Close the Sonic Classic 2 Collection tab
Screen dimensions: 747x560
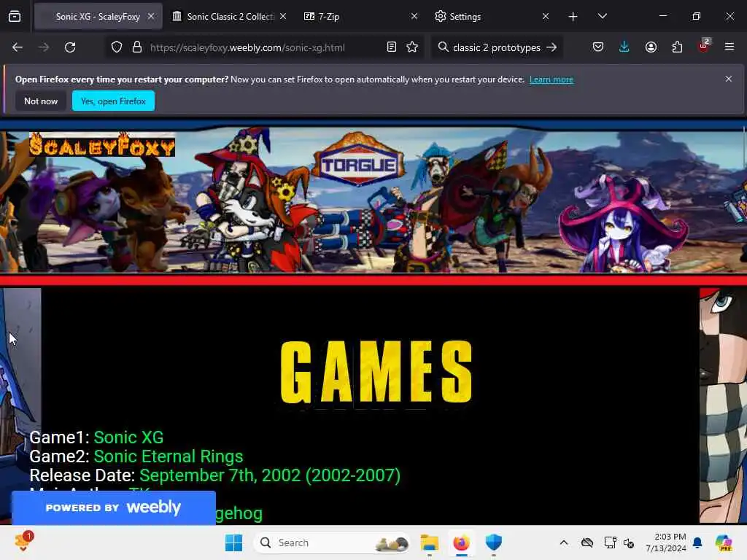pos(283,17)
